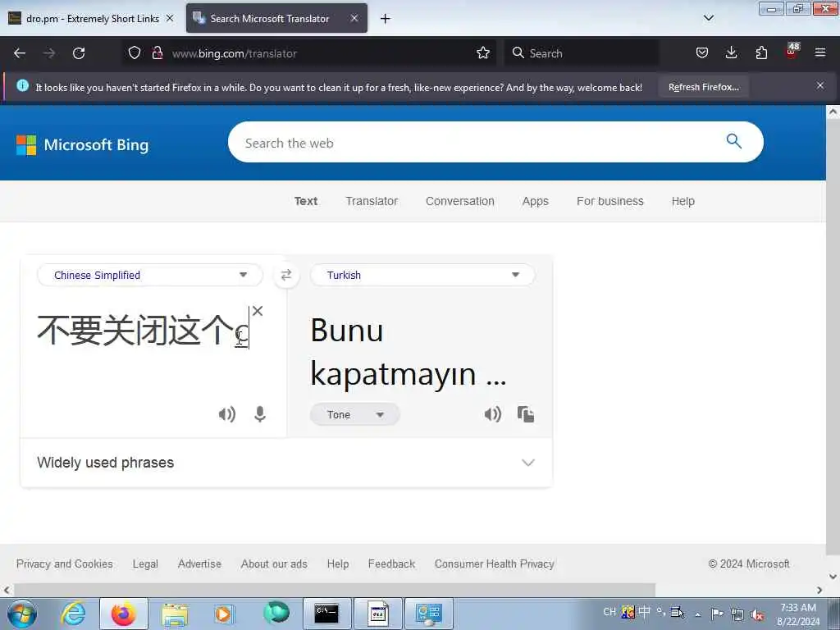Open Firefox application hamburger menu
This screenshot has height=630, width=840.
(820, 53)
